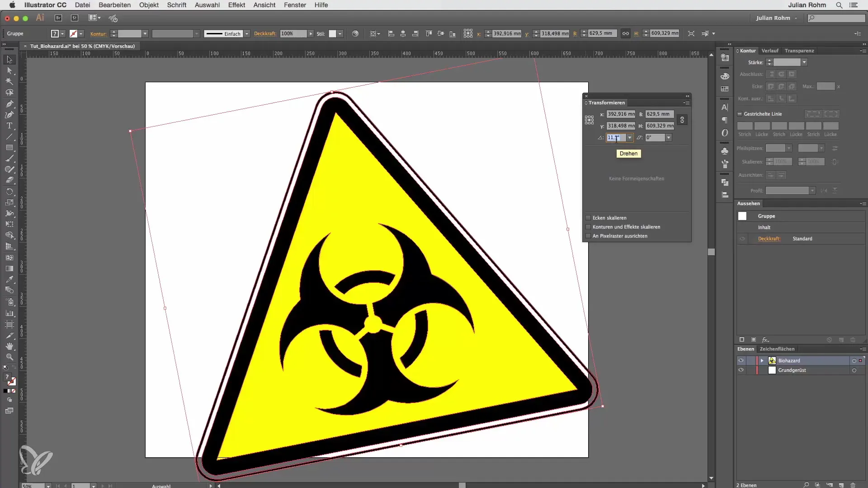Click the rotation angle input field

coord(616,138)
